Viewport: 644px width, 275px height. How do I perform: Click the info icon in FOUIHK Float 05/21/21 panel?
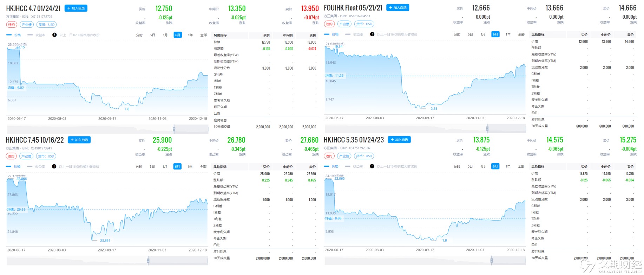[x=372, y=34]
